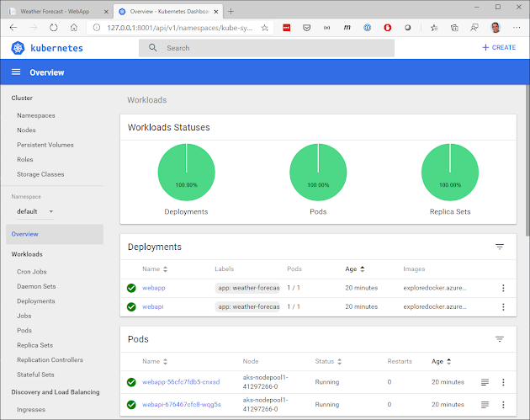Screen dimensions: 530x420
Task: Open actions menu for webapi deployment
Action: tap(503, 306)
